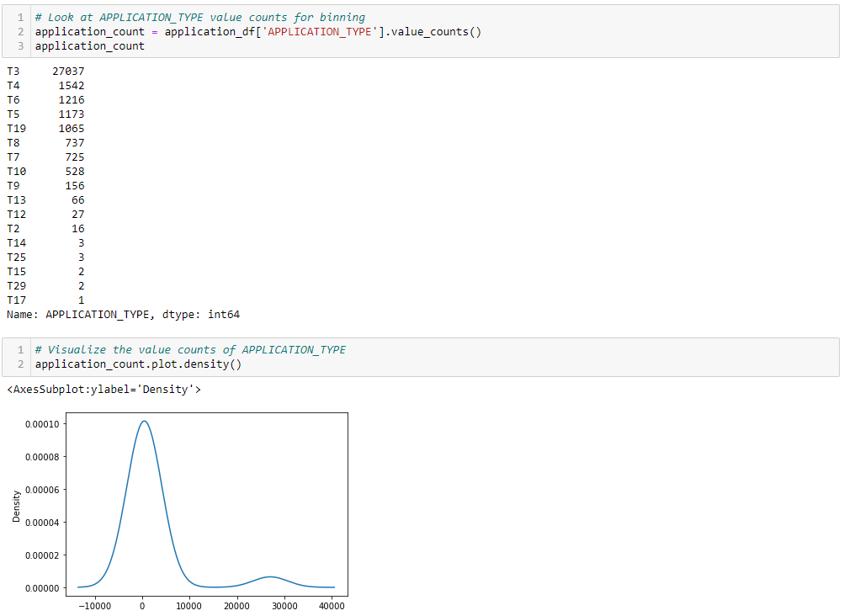Click the 20000 x-axis tick label
The width and height of the screenshot is (844, 616).
pos(236,606)
